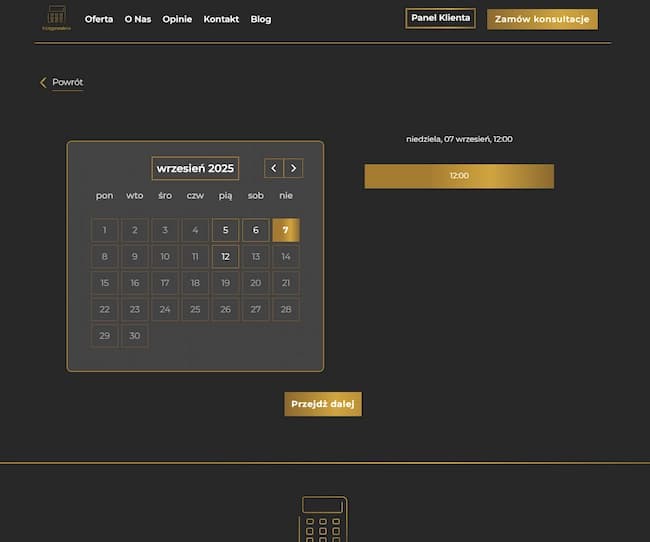Click the 'wto' weekday header

[x=135, y=196]
